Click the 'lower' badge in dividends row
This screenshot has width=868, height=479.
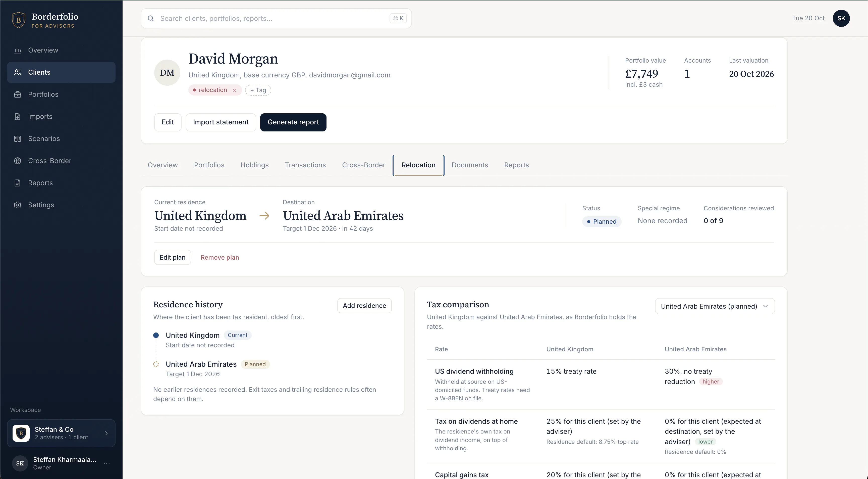705,442
